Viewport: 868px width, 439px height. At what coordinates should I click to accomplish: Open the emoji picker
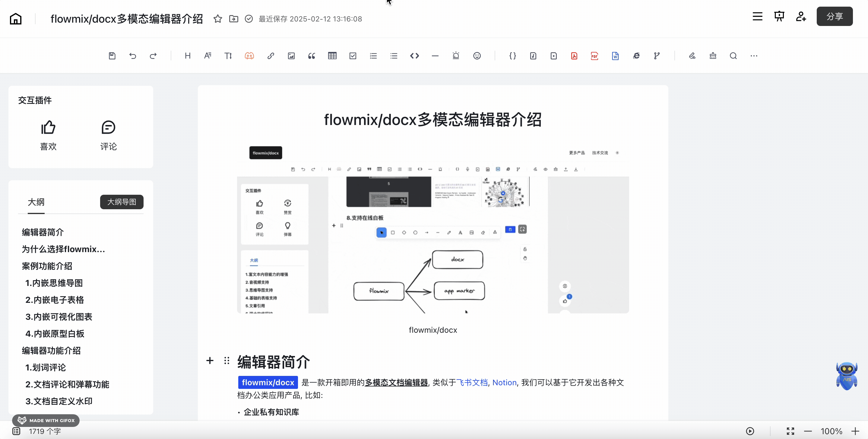tap(477, 56)
